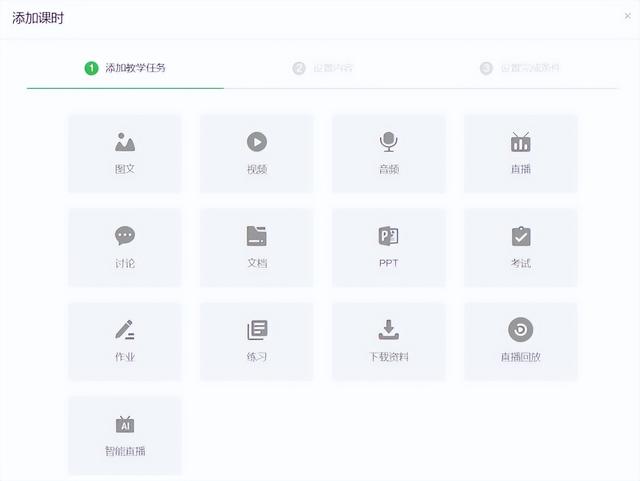Click the 讨论 label text
This screenshot has height=481, width=640.
125,263
